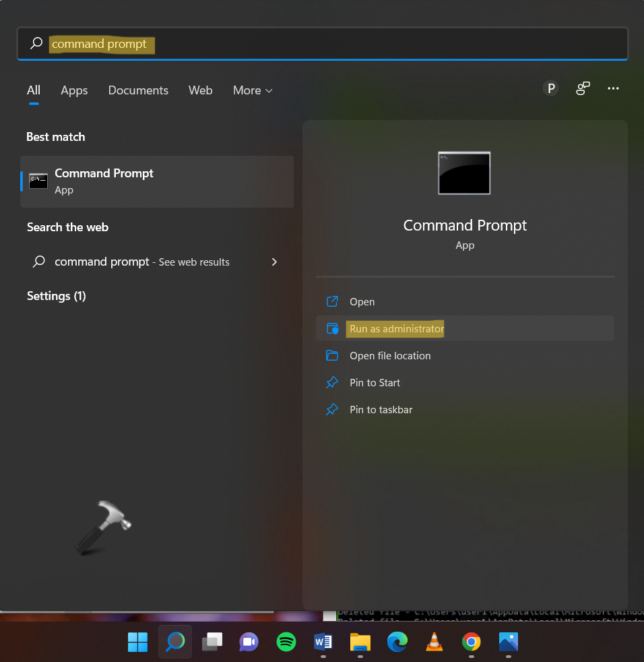Switch to the Apps search tab
The image size is (644, 662).
tap(74, 90)
